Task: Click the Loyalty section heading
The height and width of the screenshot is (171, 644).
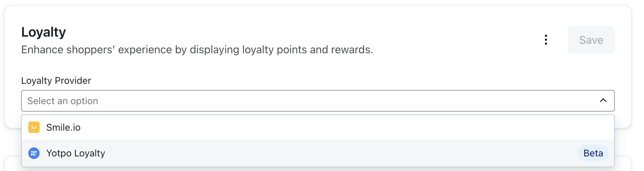Action: click(x=43, y=32)
